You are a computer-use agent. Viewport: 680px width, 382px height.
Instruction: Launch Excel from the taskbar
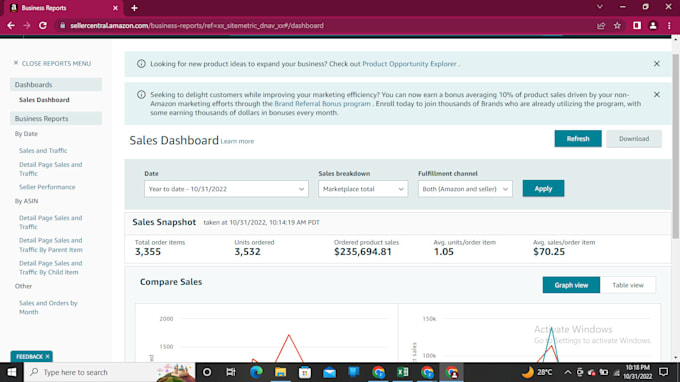(x=403, y=372)
